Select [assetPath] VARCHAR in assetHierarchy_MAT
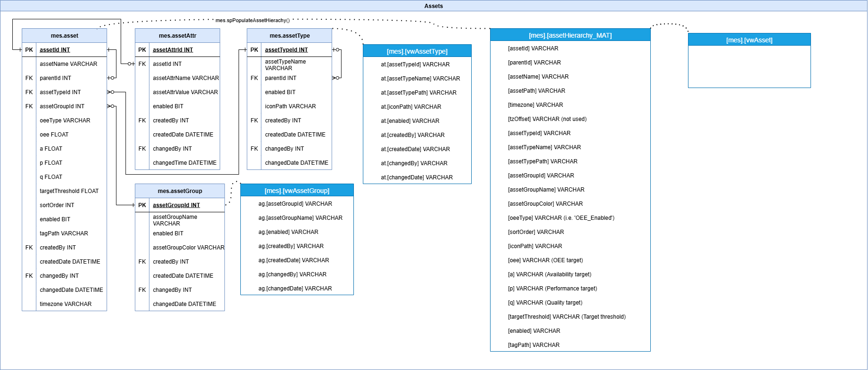The width and height of the screenshot is (868, 370). pos(570,91)
